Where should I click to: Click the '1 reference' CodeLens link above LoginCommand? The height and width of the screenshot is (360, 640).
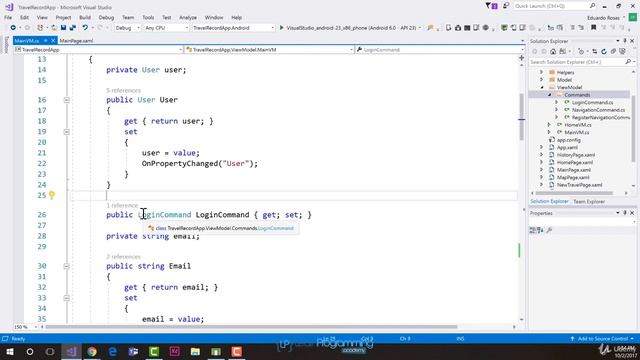tap(122, 205)
